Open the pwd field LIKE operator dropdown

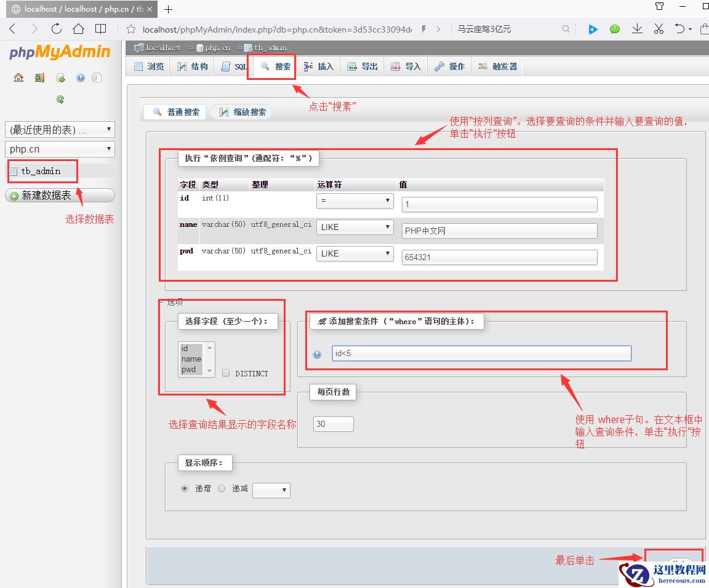click(x=355, y=253)
